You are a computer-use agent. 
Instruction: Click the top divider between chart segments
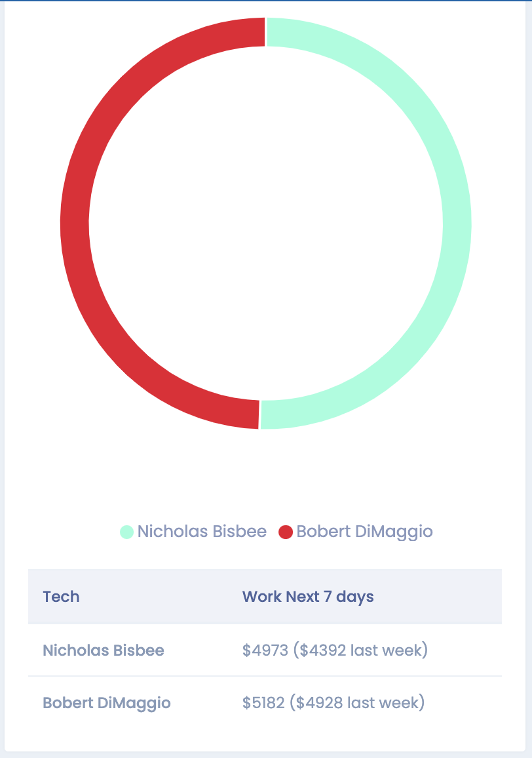click(266, 32)
